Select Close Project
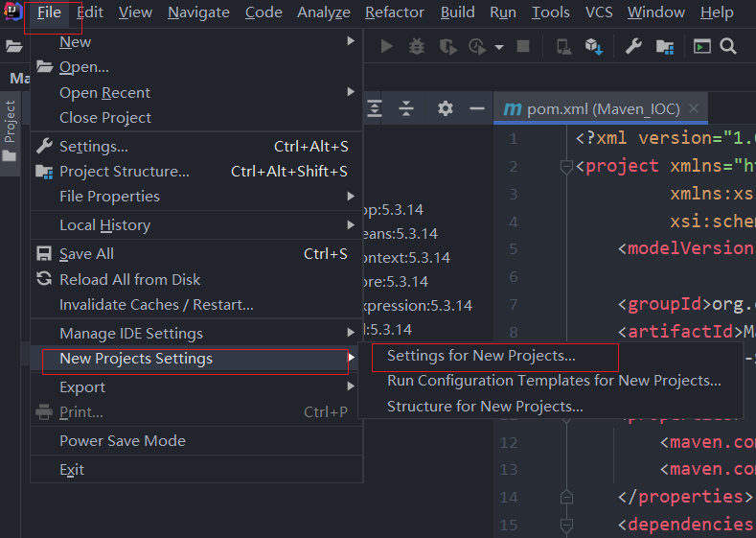The height and width of the screenshot is (538, 756). [x=196, y=117]
